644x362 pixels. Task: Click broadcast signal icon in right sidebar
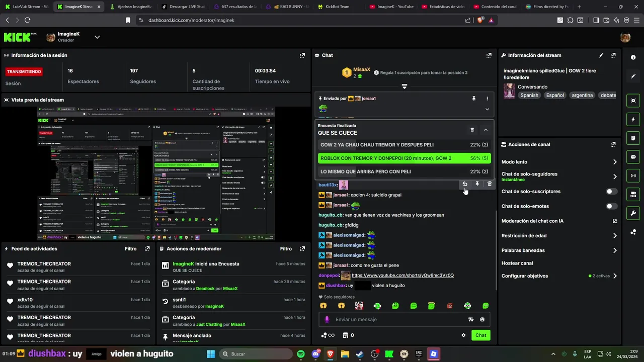633,175
